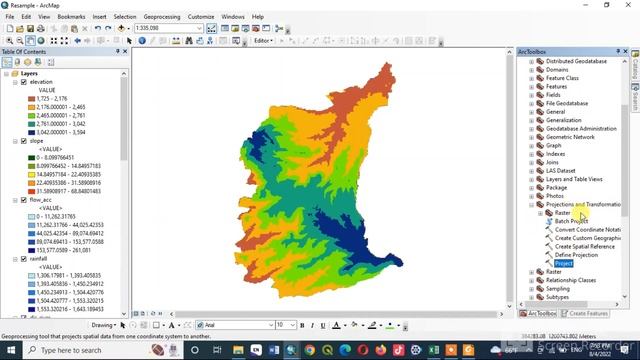Collapse the flow_acc layer legend
The width and height of the screenshot is (640, 360).
click(x=15, y=200)
